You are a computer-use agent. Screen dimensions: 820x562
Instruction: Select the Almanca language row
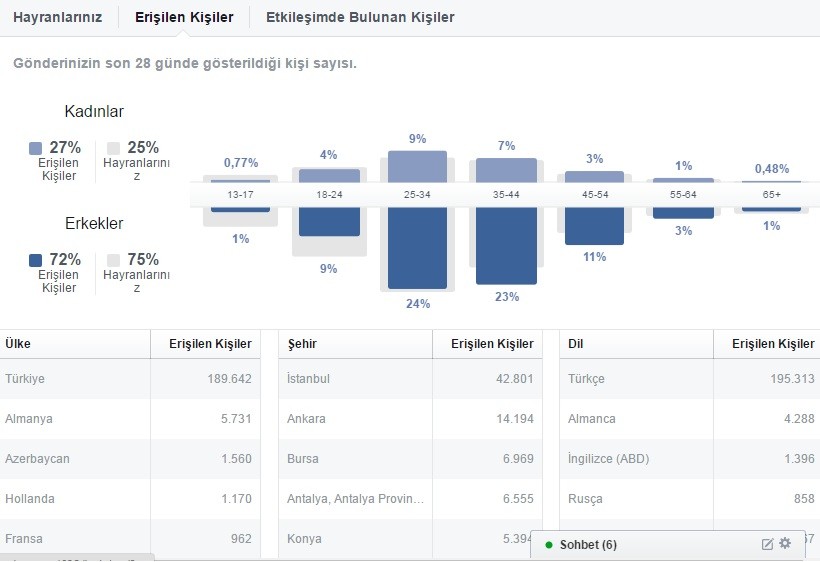click(690, 419)
